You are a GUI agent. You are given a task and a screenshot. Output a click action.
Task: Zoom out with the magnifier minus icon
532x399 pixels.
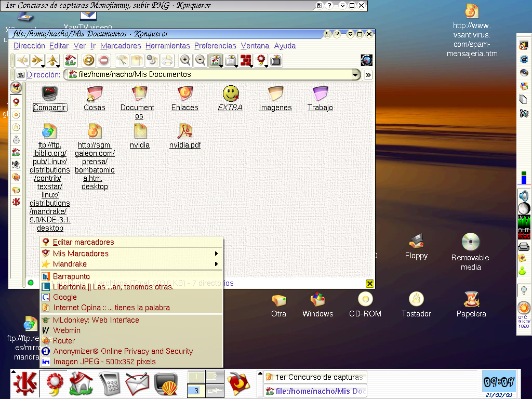(x=201, y=60)
